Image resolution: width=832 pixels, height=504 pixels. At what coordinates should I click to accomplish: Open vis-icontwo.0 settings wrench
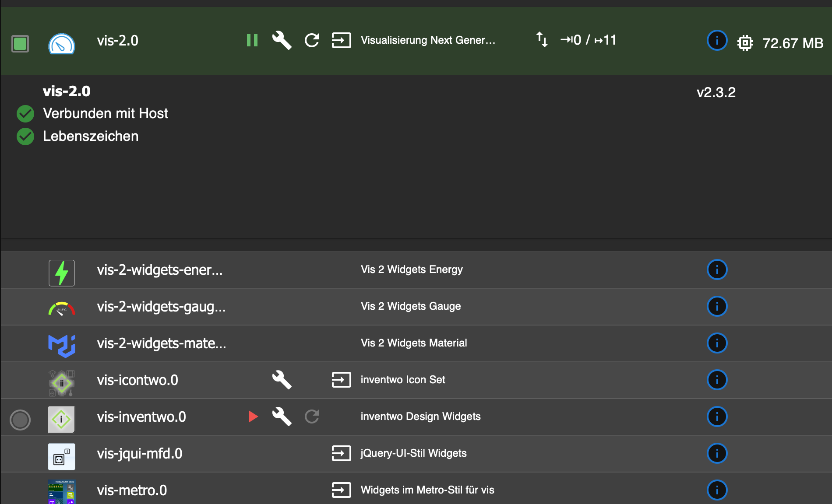[282, 380]
